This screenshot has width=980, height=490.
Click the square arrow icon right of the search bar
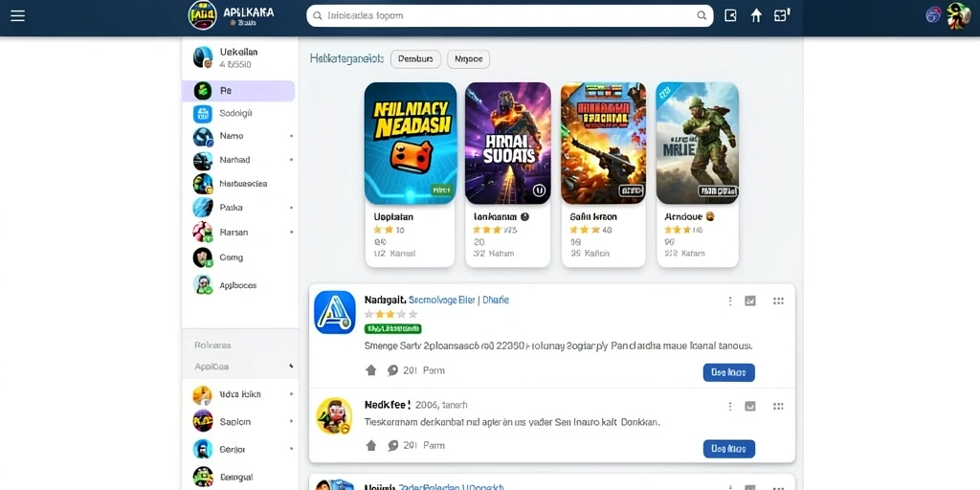pyautogui.click(x=730, y=15)
